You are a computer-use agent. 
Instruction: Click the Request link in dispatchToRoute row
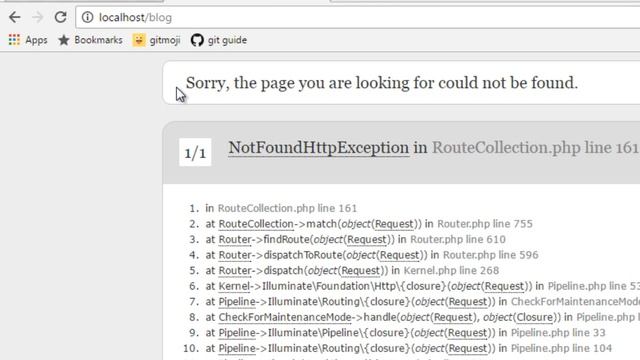coord(400,255)
